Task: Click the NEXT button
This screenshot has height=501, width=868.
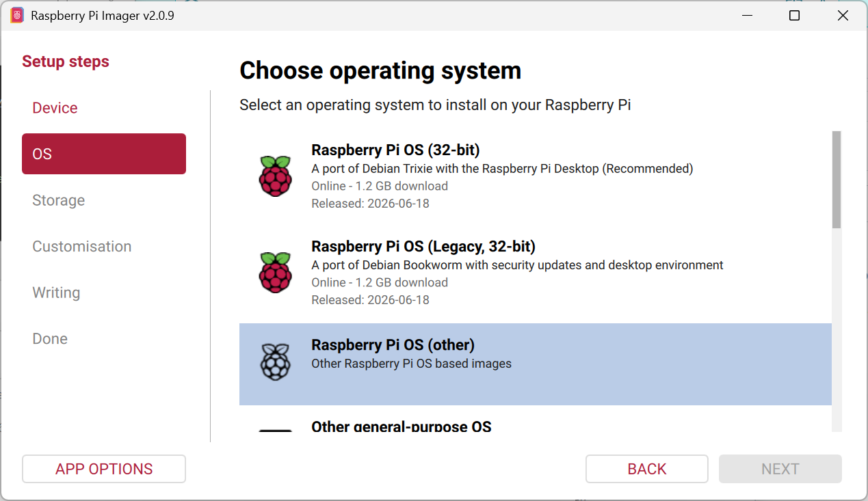Action: tap(780, 469)
